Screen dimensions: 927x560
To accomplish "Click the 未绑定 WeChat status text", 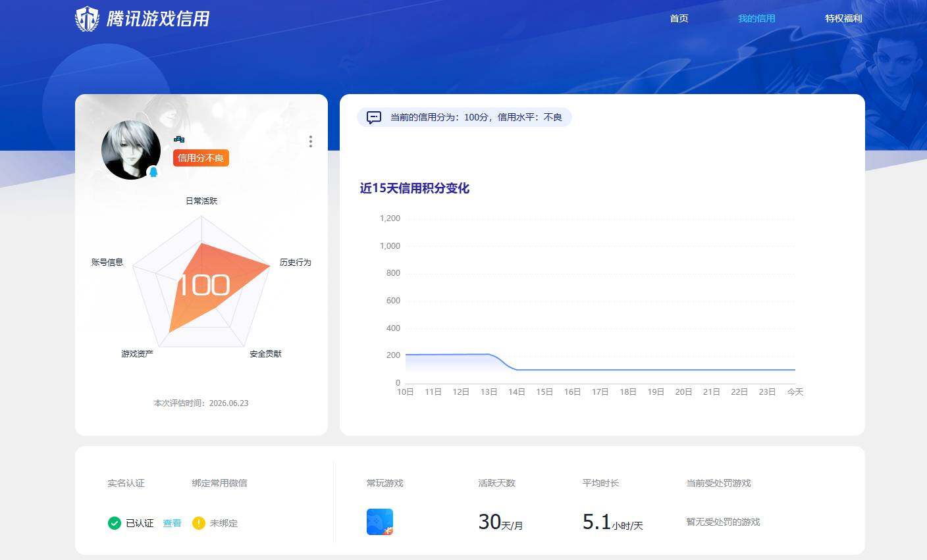I will coord(224,523).
